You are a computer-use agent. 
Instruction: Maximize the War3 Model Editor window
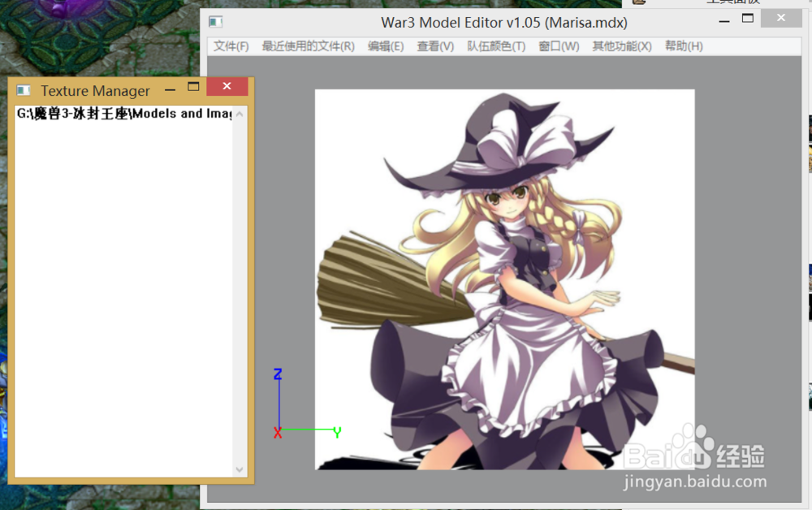(748, 18)
